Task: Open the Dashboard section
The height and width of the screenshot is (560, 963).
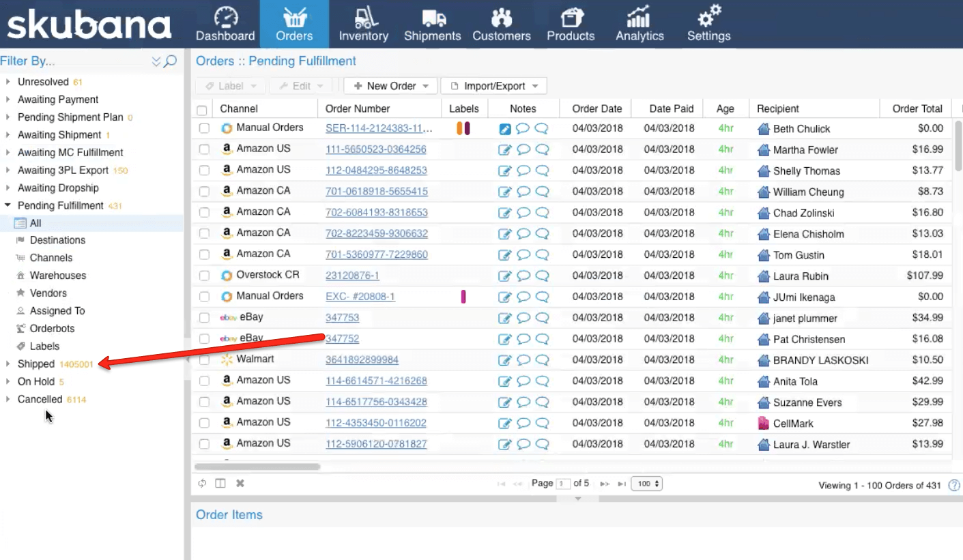Action: [x=225, y=25]
